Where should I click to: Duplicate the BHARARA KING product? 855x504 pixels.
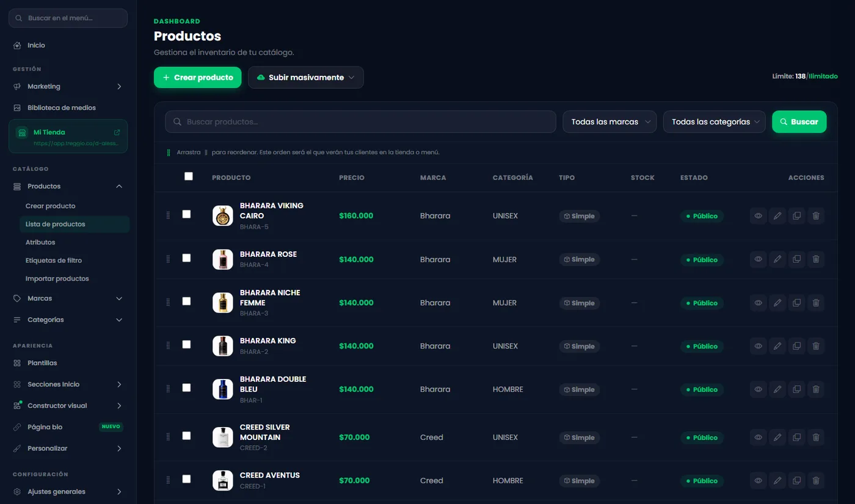coord(796,346)
